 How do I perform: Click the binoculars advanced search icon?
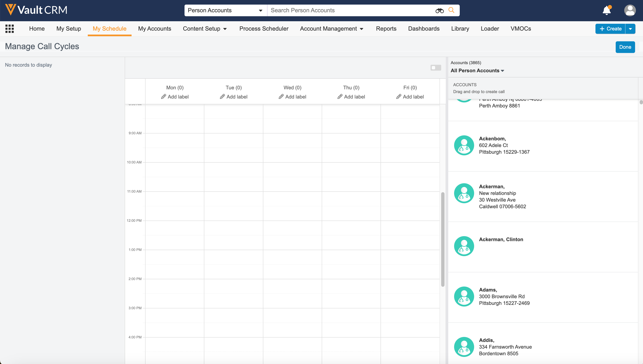[x=439, y=10]
